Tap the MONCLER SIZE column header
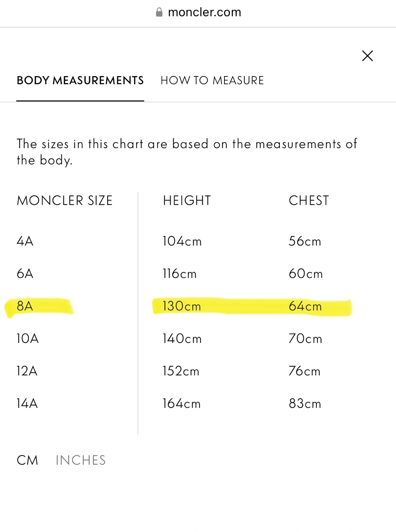The image size is (396, 532). click(65, 201)
